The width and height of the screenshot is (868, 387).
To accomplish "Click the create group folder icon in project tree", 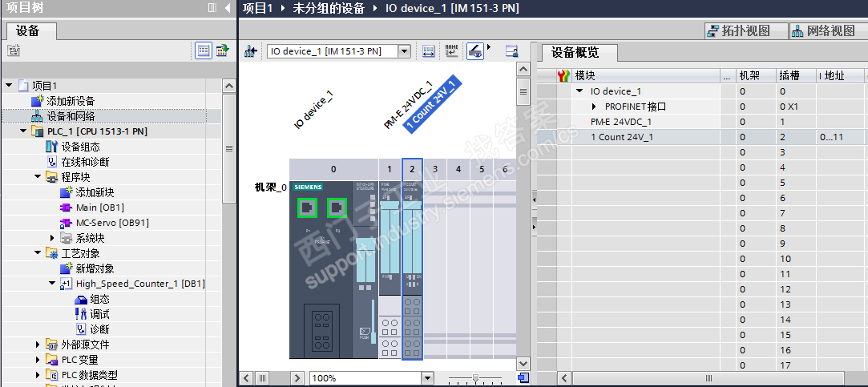I will (14, 51).
